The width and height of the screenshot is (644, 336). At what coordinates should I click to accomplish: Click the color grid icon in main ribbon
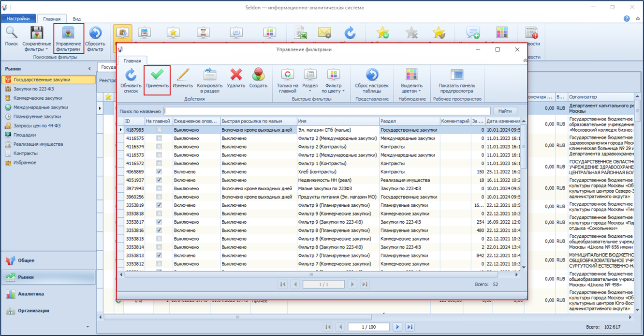tap(502, 33)
